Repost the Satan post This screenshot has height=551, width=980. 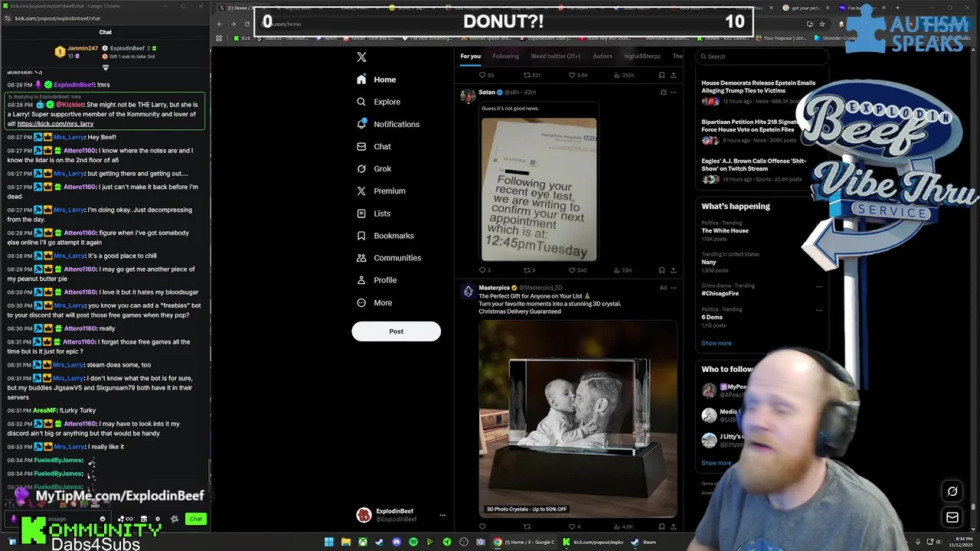(x=527, y=270)
